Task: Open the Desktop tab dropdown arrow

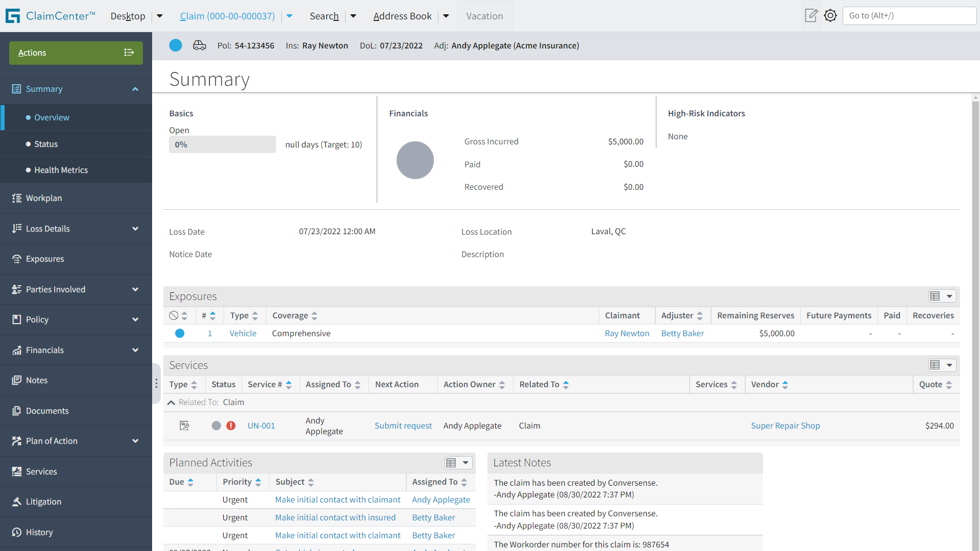Action: pyautogui.click(x=160, y=16)
